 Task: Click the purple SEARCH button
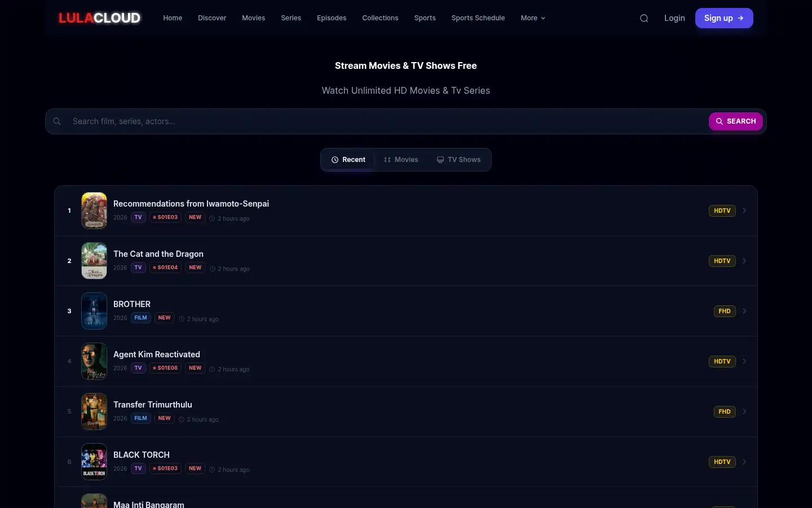point(736,121)
